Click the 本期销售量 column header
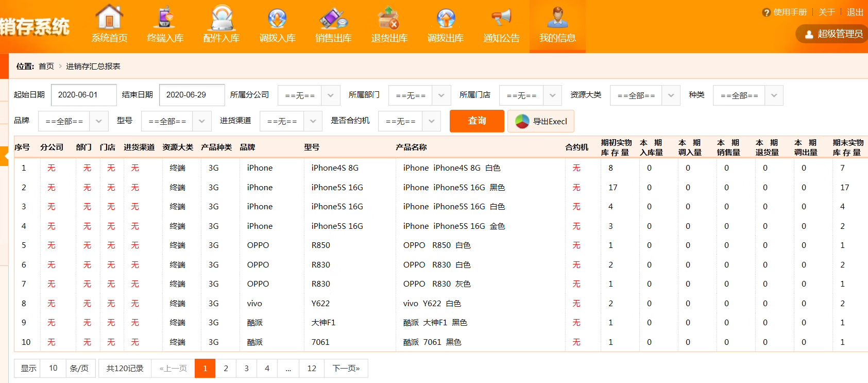 [x=728, y=147]
